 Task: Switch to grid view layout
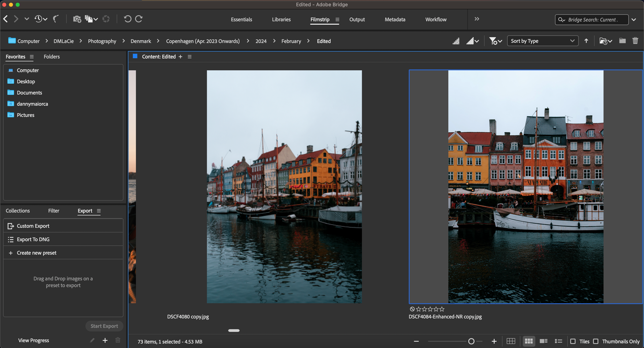click(511, 341)
